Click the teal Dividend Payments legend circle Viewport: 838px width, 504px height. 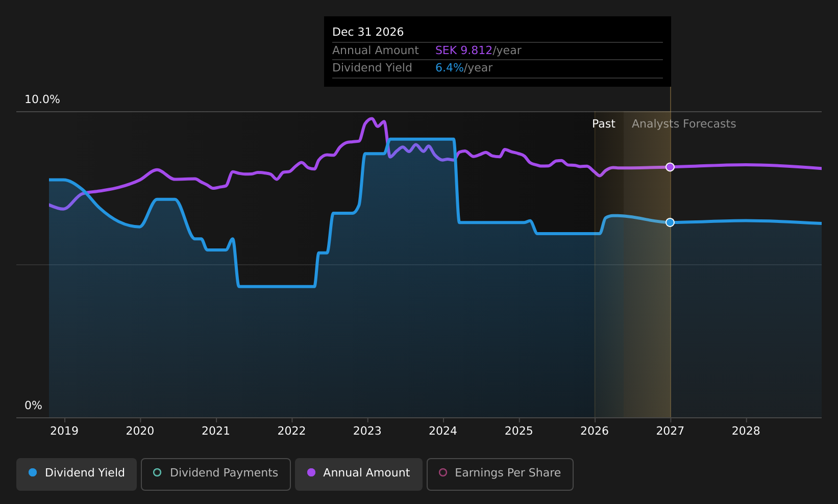pos(157,472)
